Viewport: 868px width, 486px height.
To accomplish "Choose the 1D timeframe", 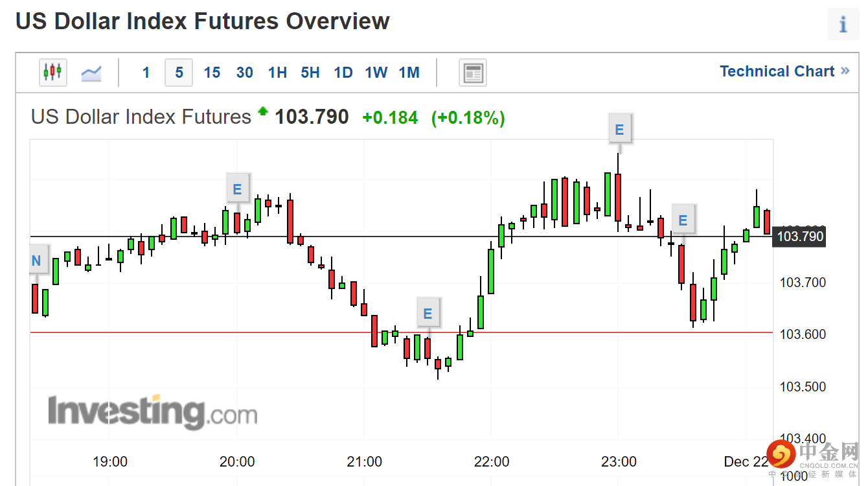I will 343,73.
